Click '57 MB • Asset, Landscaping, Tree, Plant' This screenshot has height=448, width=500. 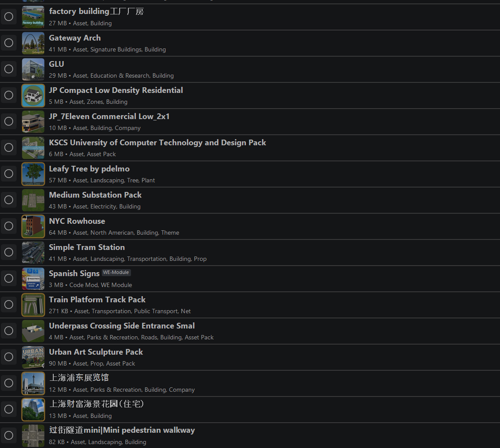[x=102, y=180]
